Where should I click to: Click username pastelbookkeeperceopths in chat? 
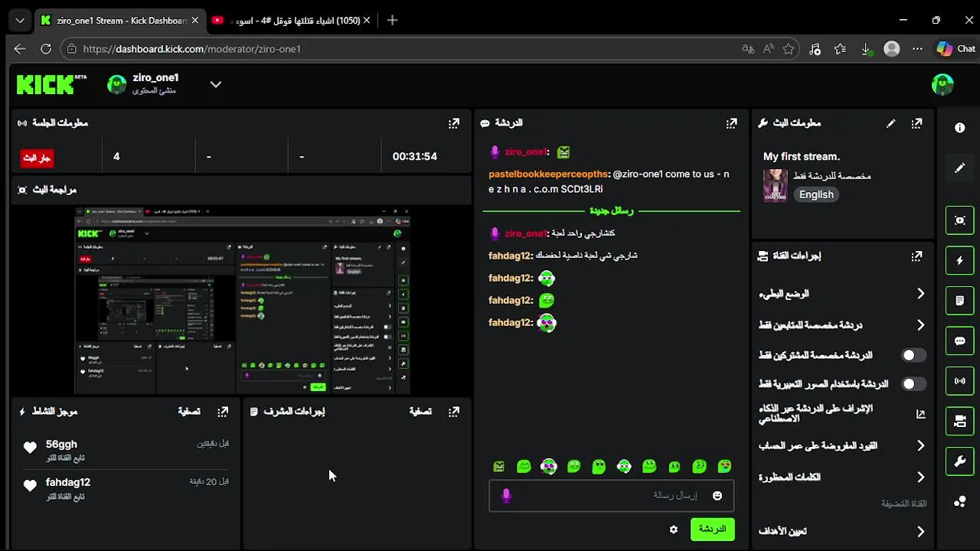[x=548, y=174]
